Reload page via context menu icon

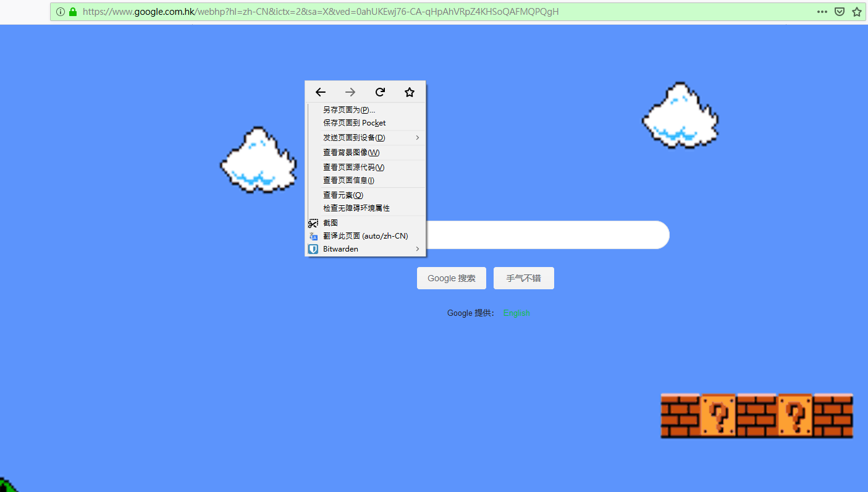pyautogui.click(x=380, y=92)
